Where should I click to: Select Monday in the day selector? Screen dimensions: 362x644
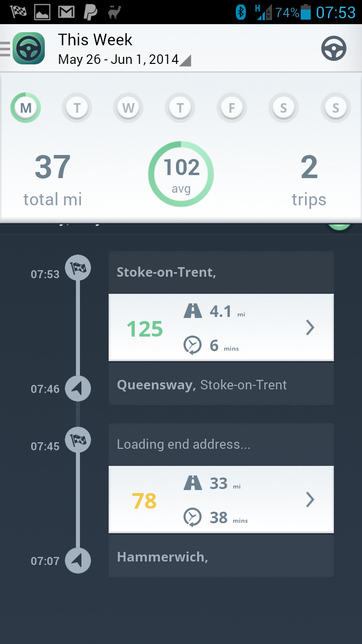click(26, 108)
